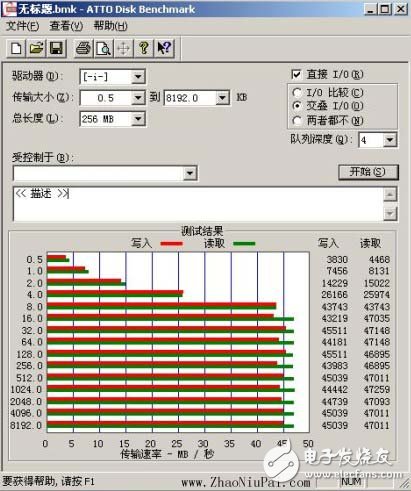The height and width of the screenshot is (491, 411).
Task: Open the 驱动器 drive dropdown
Action: pos(138,77)
